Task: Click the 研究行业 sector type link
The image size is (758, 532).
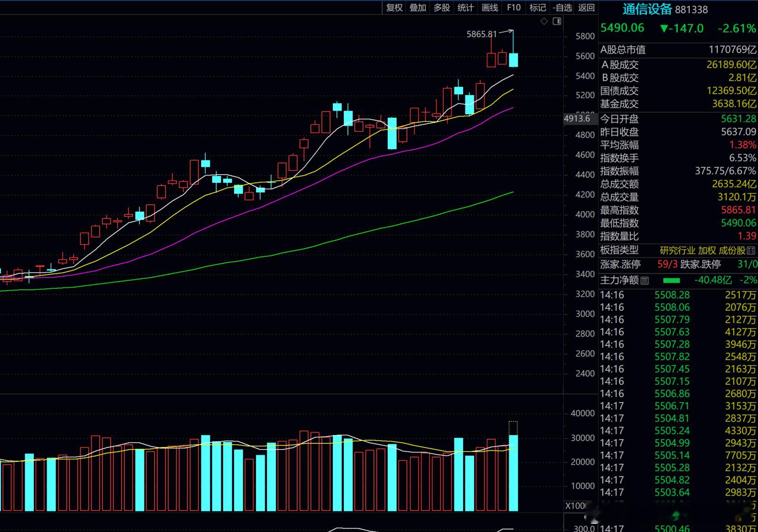Action: pos(678,250)
